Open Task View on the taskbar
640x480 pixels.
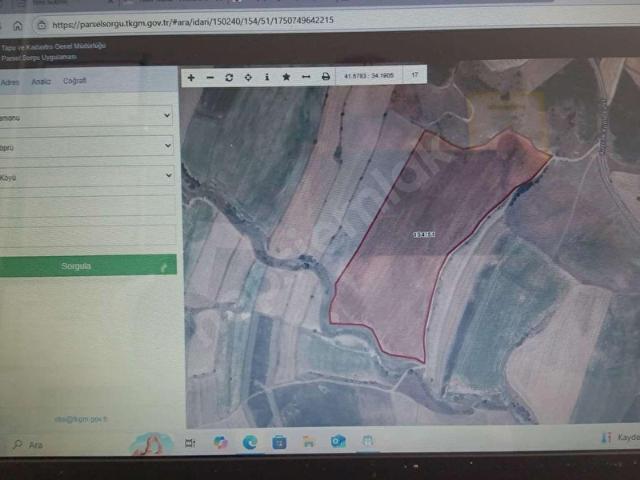point(190,443)
